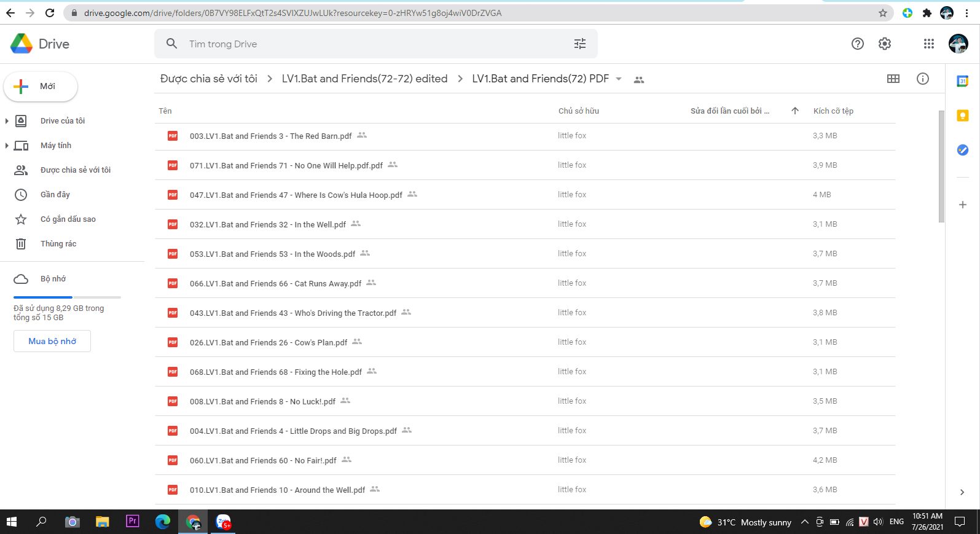Open Google Tasks side panel
The height and width of the screenshot is (534, 980).
tap(962, 150)
